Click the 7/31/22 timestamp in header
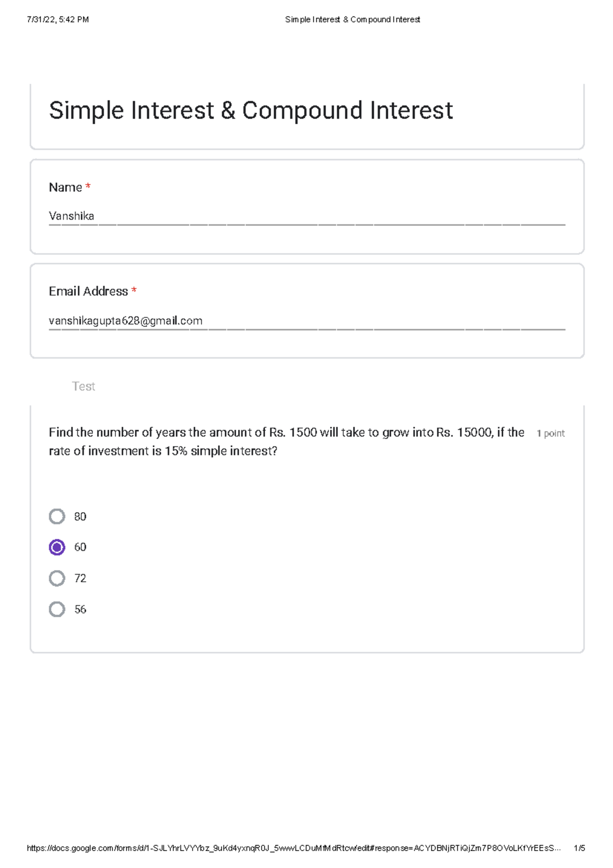The image size is (613, 868). pos(58,19)
